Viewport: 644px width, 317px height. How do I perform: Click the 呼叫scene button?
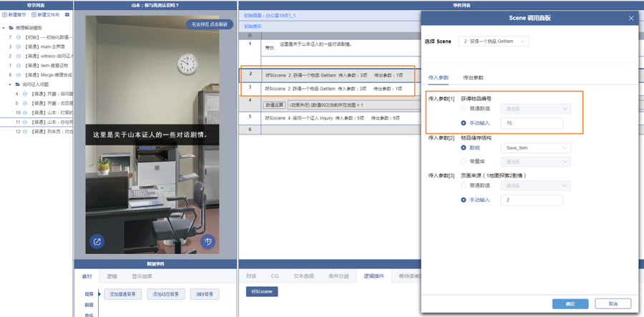[x=261, y=292]
